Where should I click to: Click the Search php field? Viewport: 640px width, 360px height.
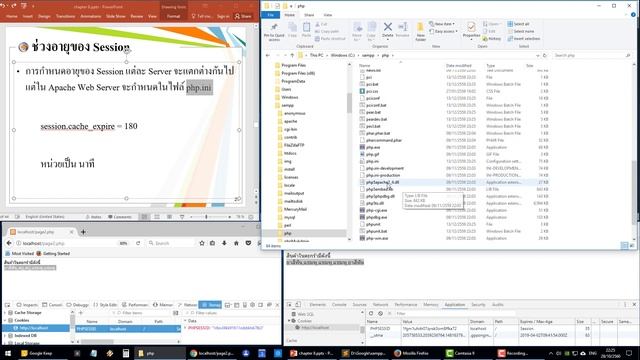pos(592,55)
